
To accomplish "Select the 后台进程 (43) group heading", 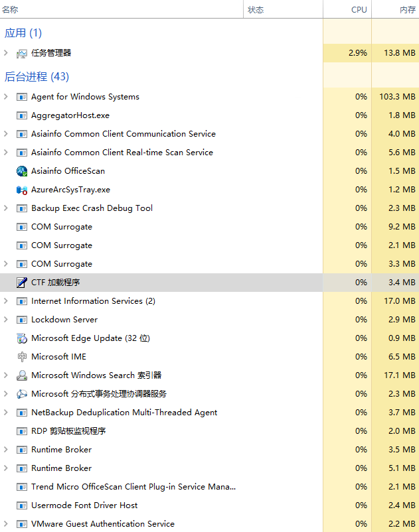I will [x=37, y=77].
